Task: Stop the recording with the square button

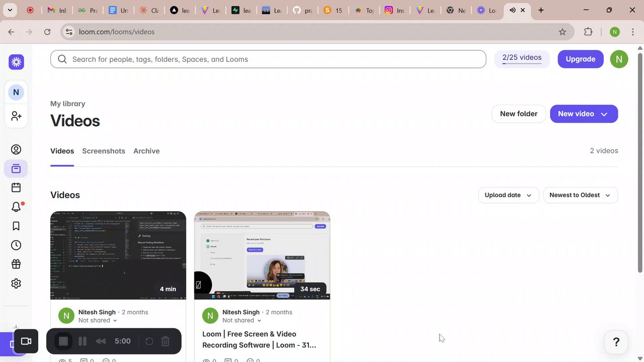Action: click(63, 341)
